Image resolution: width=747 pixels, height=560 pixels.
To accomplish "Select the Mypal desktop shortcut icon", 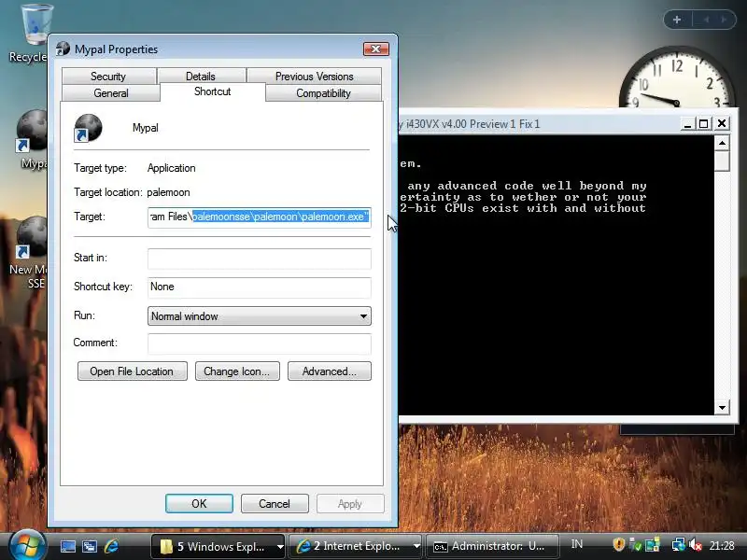I will [32, 139].
